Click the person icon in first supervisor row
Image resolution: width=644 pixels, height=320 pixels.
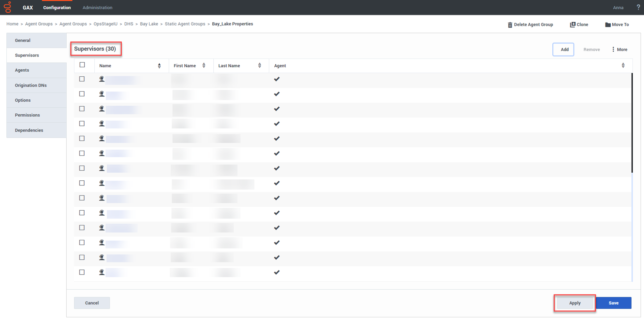pos(101,79)
